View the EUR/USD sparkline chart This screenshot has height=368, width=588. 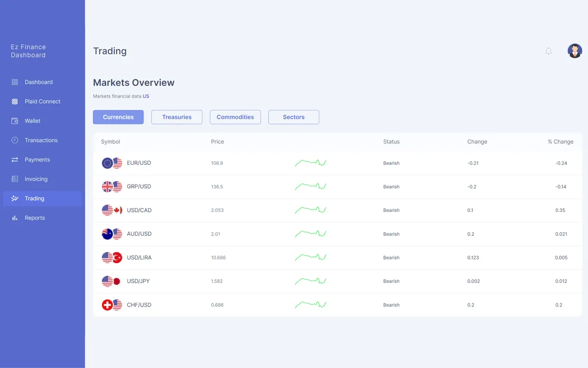[311, 163]
